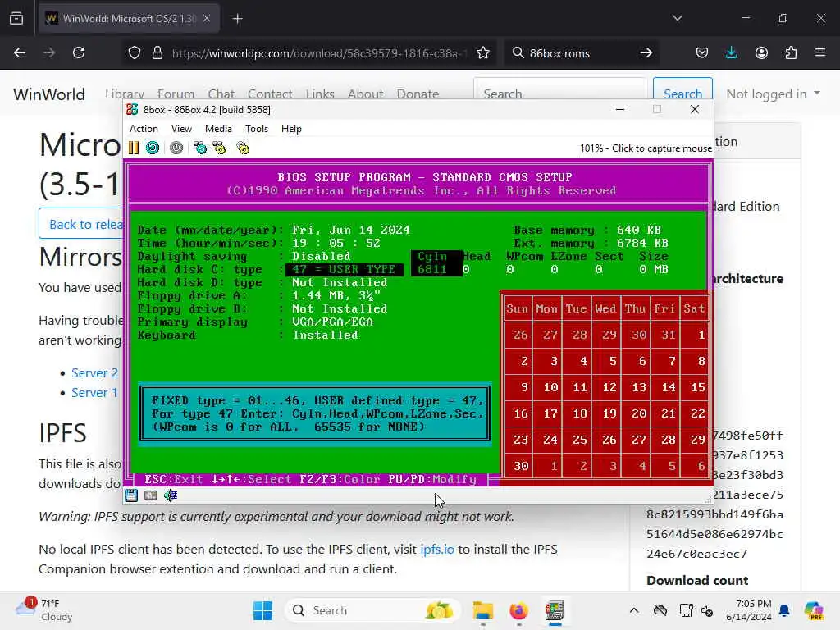This screenshot has height=630, width=840.
Task: Open the Firefox application menu
Action: click(820, 53)
